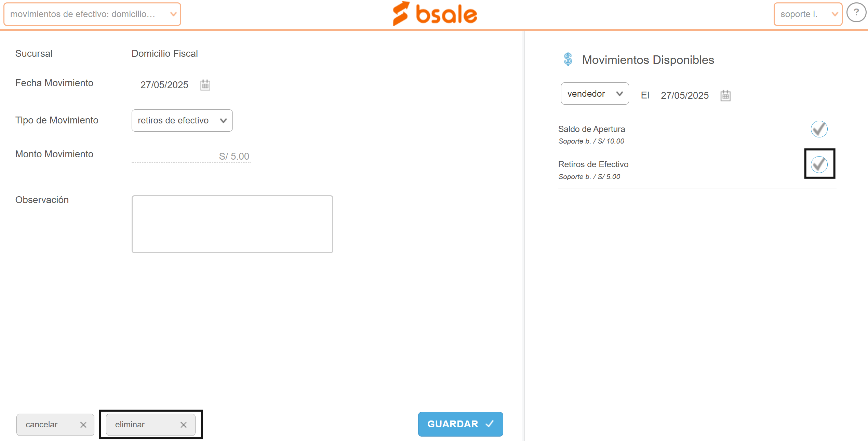This screenshot has height=441, width=868.
Task: Click the X icon on eliminar
Action: pyautogui.click(x=184, y=425)
